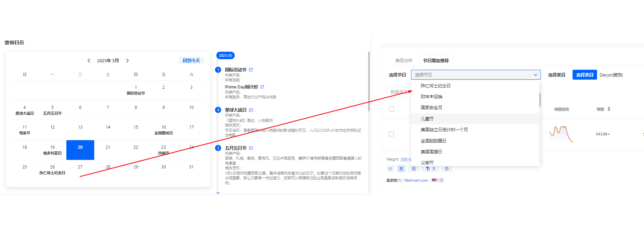
Task: Select 儿童节 from the holiday list
Action: click(427, 119)
